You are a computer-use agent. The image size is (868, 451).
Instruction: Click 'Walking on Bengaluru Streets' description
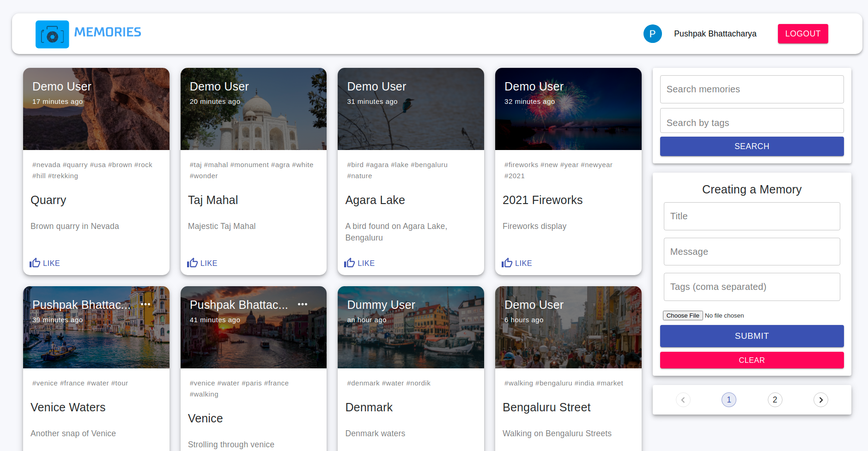pos(557,433)
